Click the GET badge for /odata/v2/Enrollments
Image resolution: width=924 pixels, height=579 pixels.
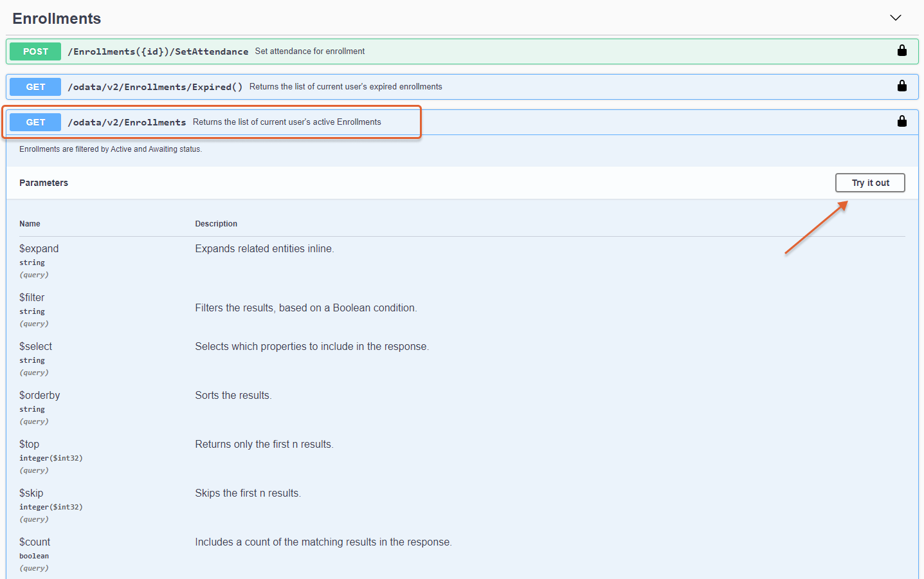pos(35,122)
